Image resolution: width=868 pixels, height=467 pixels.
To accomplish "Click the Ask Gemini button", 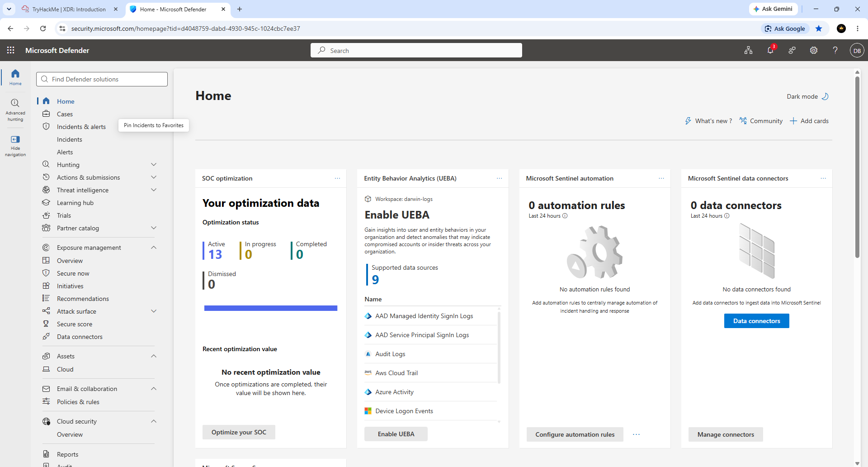I will [774, 9].
